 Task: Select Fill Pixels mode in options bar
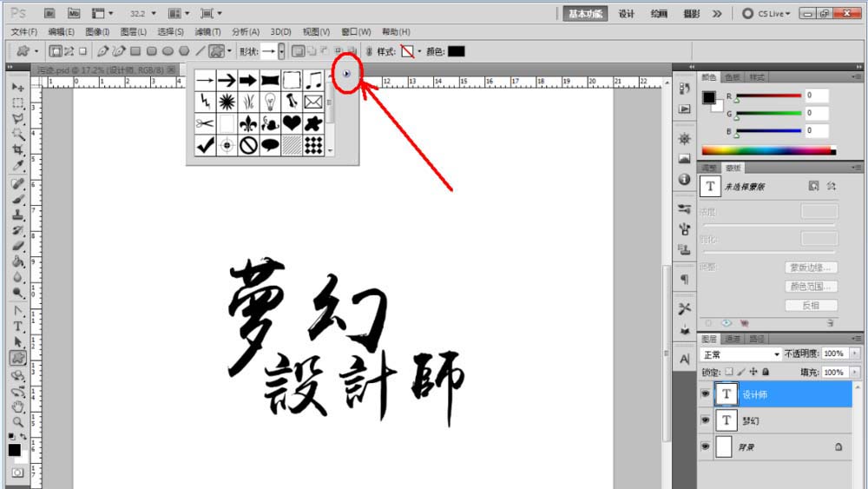coord(82,51)
